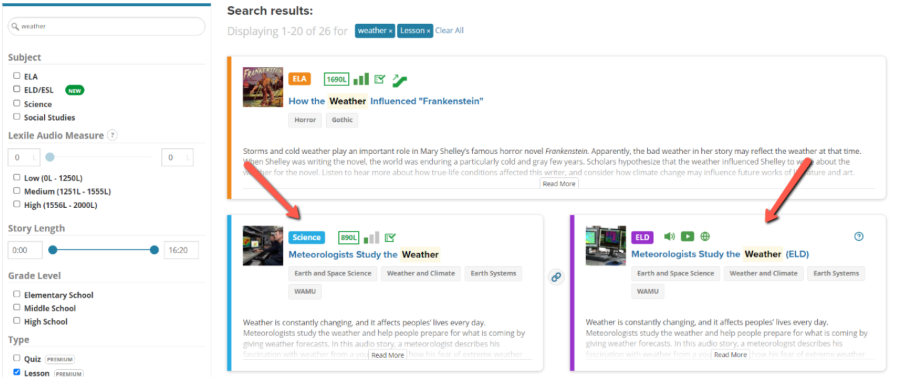Click the ELA subject badge
Screen dimensions: 913x384
299,79
